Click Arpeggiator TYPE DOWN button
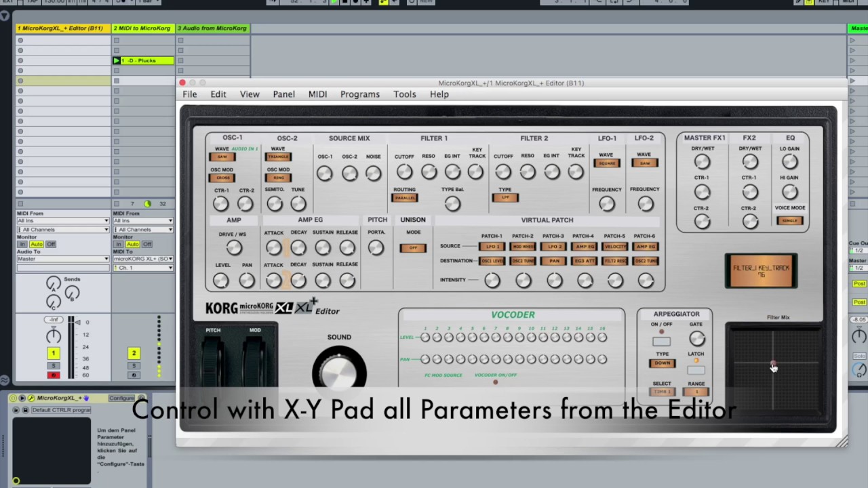868x488 pixels. coord(662,363)
